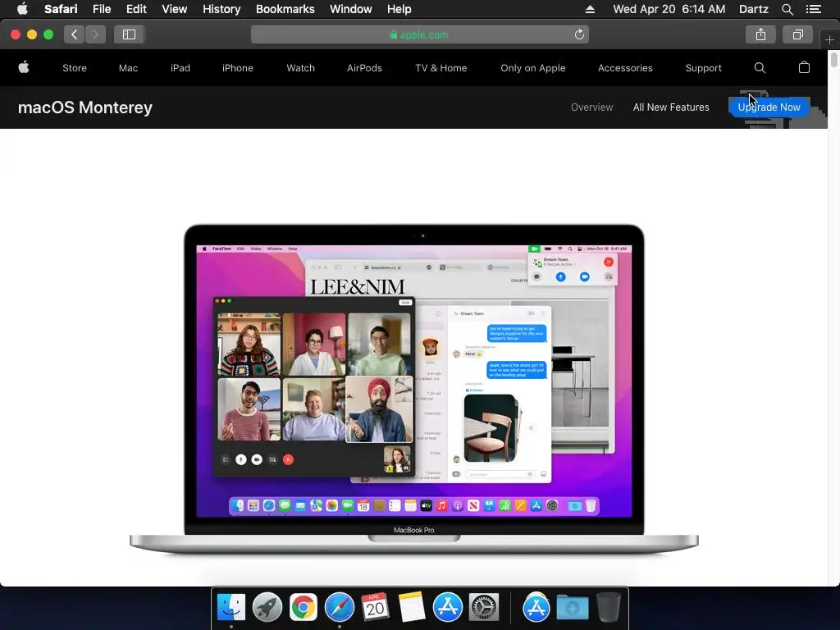Open the blue App Store icon beside Notes
This screenshot has height=630, width=840.
447,608
